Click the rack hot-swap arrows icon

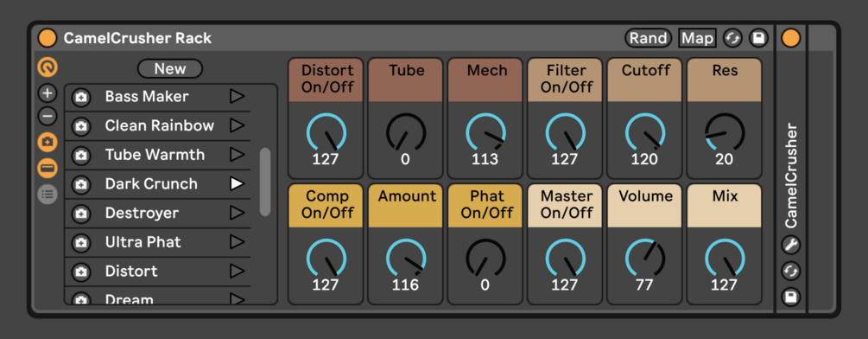click(732, 38)
